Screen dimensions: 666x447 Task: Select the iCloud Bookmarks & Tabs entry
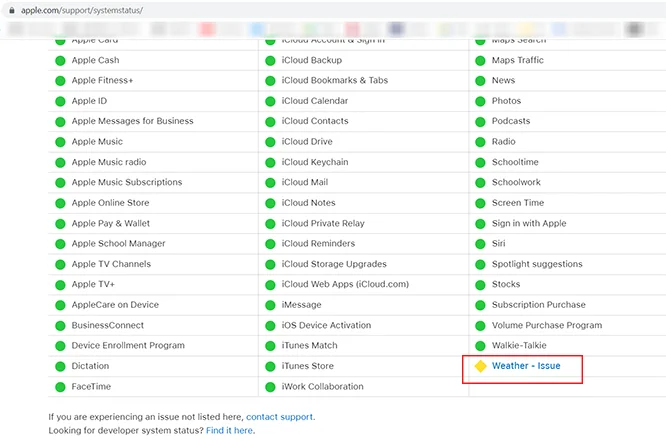(335, 80)
